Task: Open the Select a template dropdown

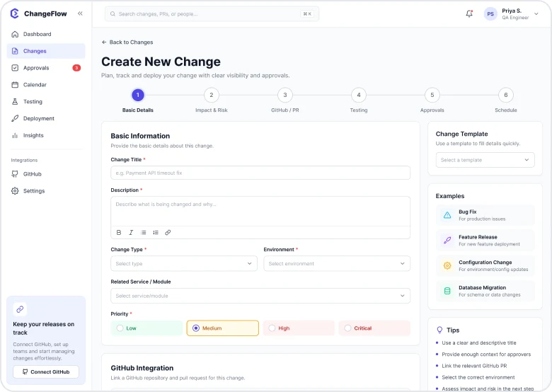Action: (x=485, y=160)
